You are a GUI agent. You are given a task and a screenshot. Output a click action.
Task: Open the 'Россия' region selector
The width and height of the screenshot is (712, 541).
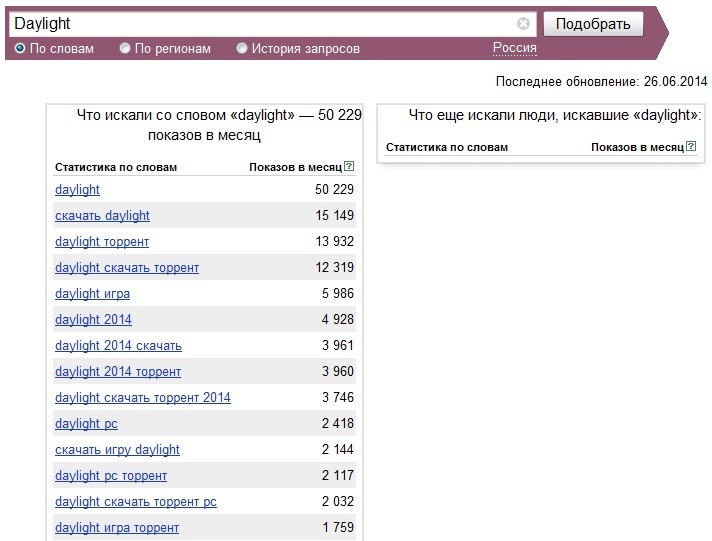tap(514, 48)
